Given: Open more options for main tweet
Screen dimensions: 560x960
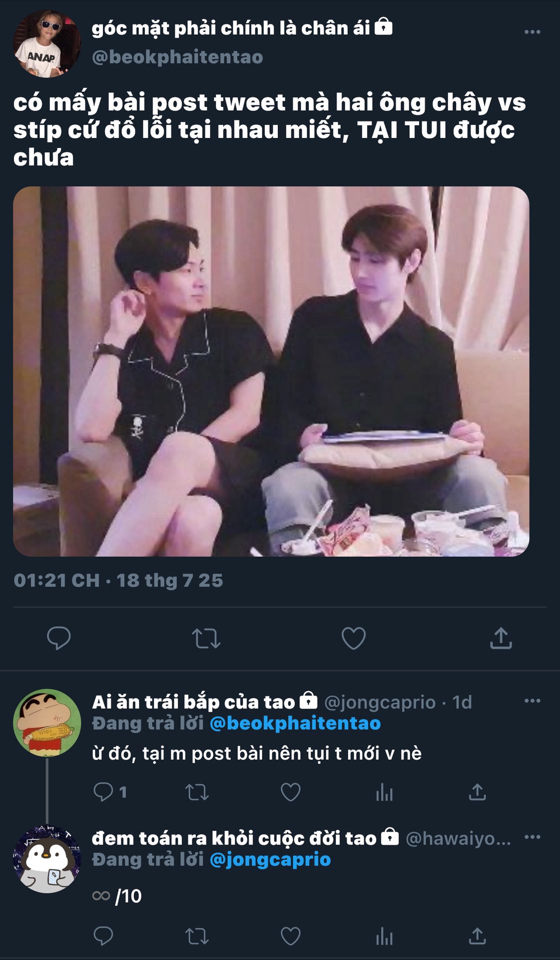Looking at the screenshot, I should [532, 32].
